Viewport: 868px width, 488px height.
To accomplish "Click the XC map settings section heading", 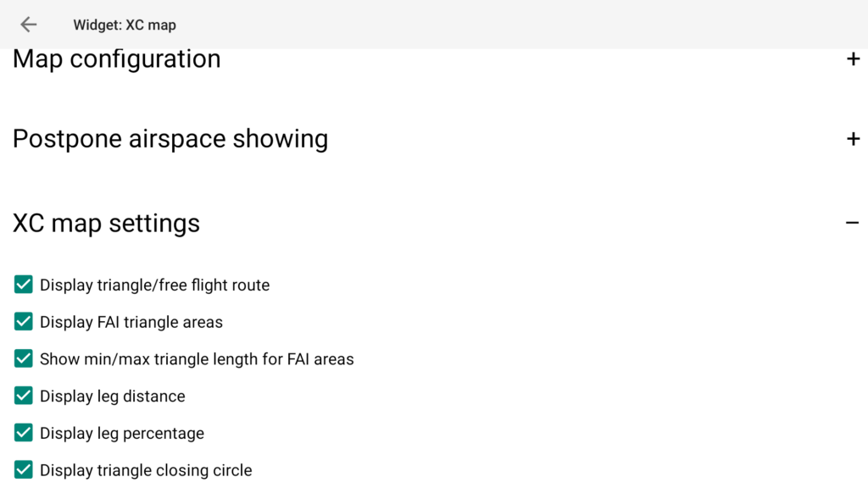I will tap(107, 223).
